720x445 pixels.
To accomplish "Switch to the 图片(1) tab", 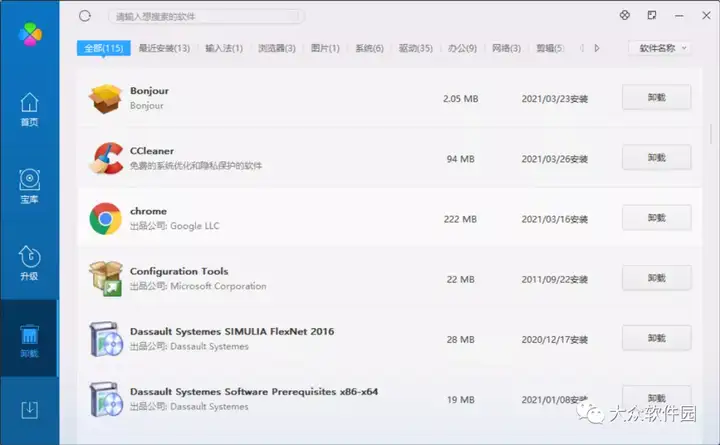I will (x=325, y=48).
